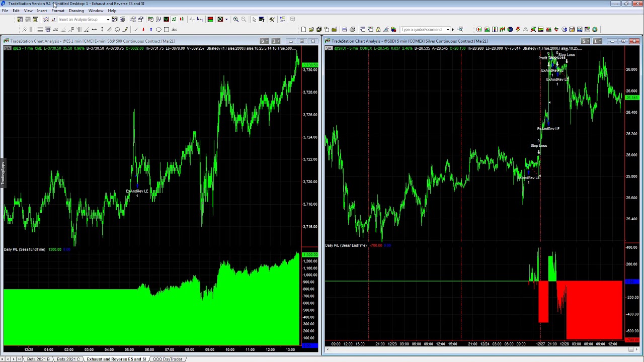Select the parallel lines drawing tool
644x362 pixels.
(x=109, y=29)
